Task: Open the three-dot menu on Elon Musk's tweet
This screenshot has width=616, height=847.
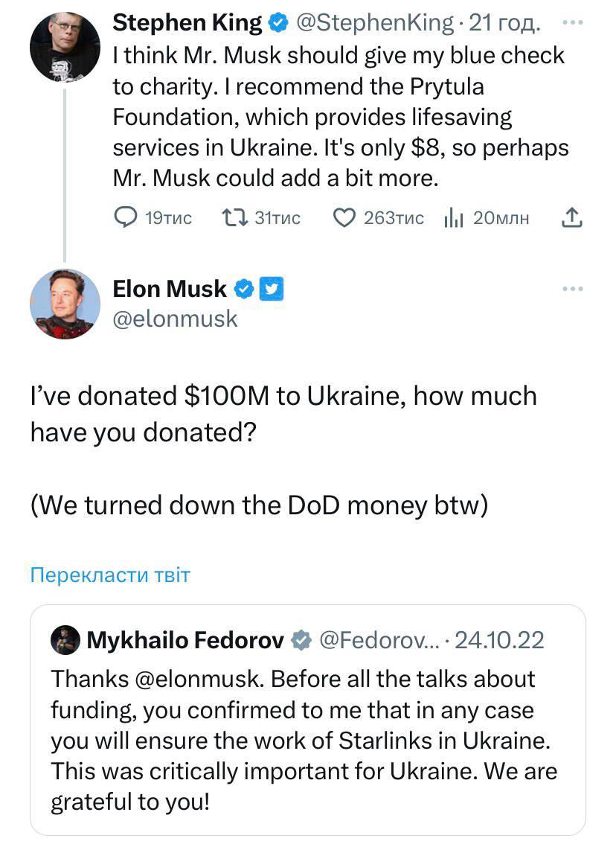Action: pyautogui.click(x=572, y=288)
